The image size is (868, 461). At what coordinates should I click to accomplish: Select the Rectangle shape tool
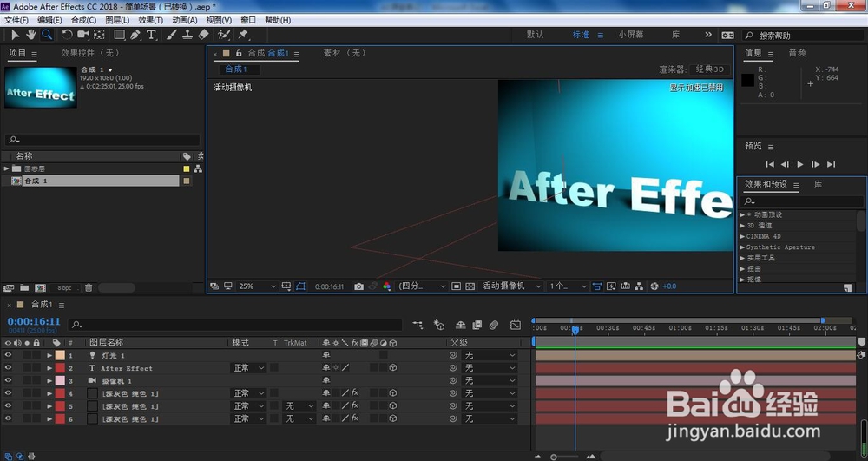pyautogui.click(x=119, y=35)
